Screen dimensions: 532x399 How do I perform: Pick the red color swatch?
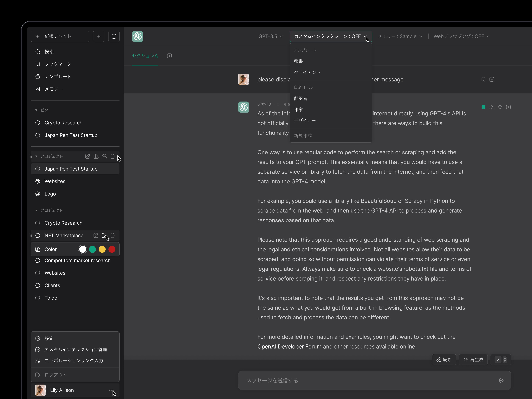112,249
